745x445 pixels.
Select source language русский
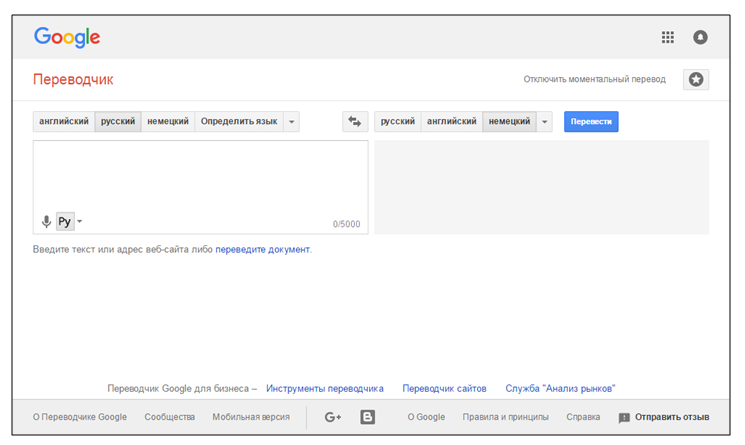(x=118, y=122)
